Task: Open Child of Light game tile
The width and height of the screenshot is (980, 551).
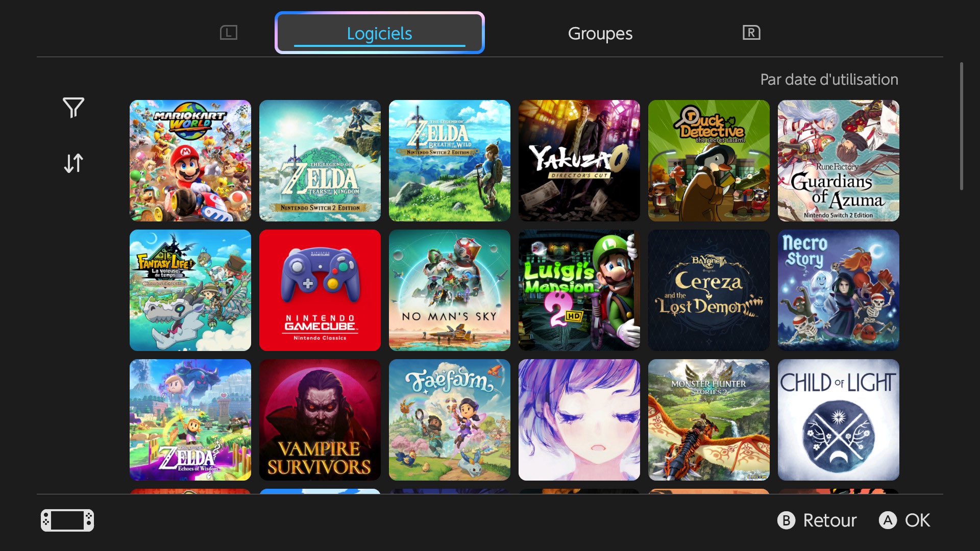Action: click(x=839, y=420)
